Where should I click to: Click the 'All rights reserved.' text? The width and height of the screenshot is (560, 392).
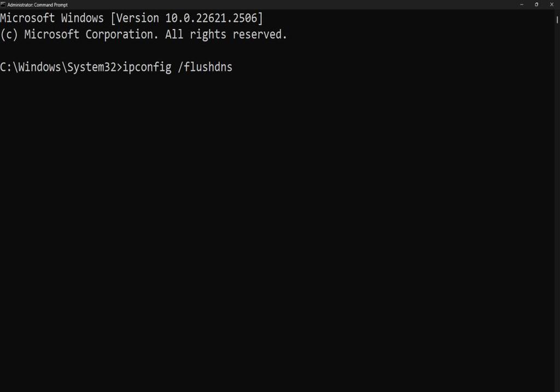coord(226,34)
